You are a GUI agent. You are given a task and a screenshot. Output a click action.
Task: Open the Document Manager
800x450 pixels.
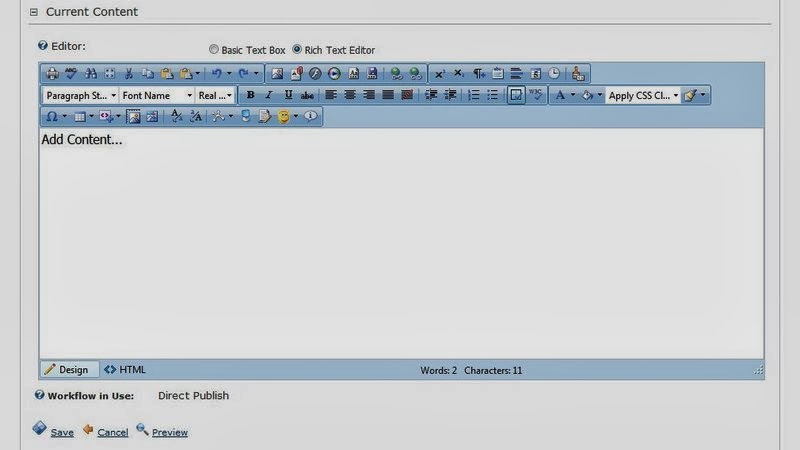tap(296, 73)
